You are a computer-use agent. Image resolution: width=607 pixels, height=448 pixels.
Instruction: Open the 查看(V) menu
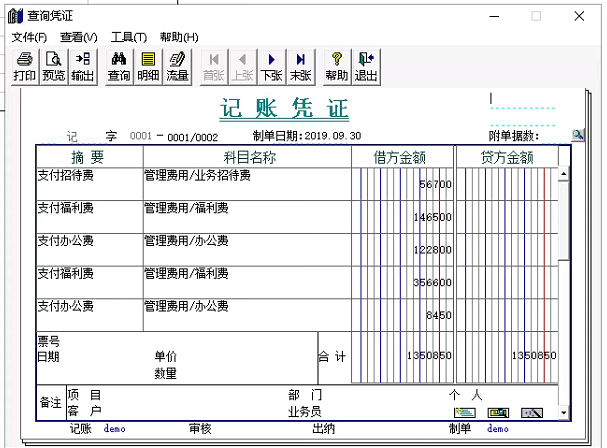click(x=79, y=37)
